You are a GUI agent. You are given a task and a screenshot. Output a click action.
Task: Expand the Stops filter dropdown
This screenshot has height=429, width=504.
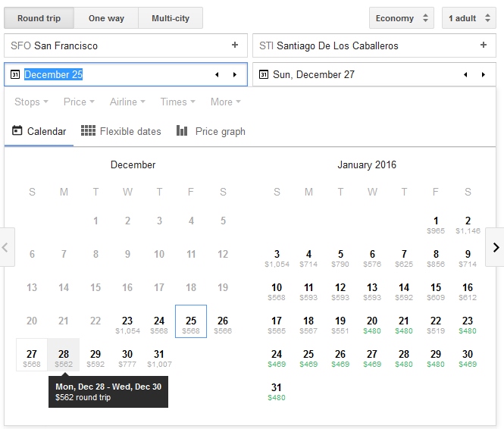click(x=31, y=102)
